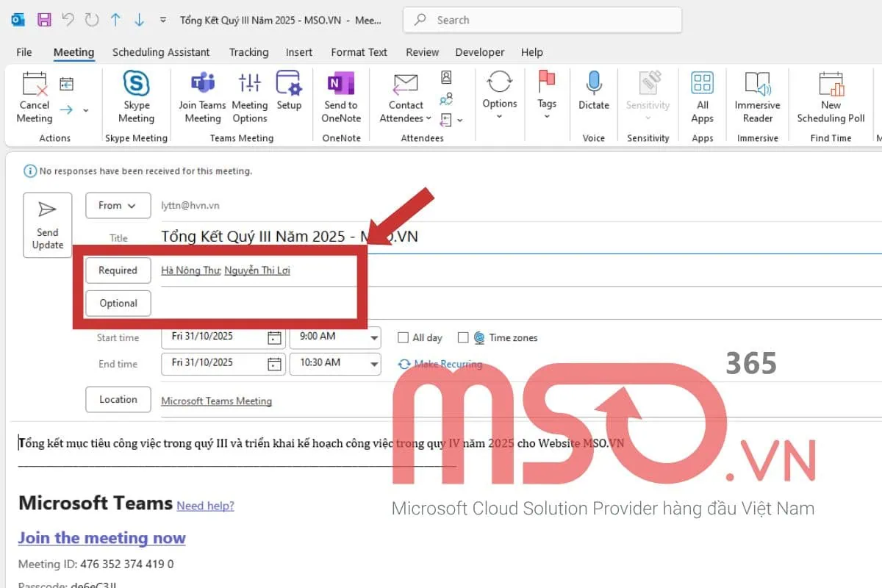
Task: Send meeting notes to OneNote
Action: 340,96
